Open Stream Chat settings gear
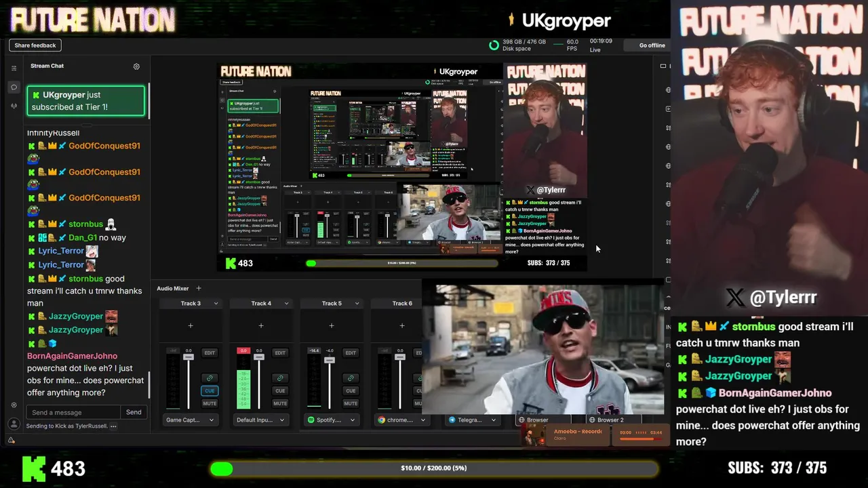Image resolution: width=868 pixels, height=488 pixels. pyautogui.click(x=136, y=66)
